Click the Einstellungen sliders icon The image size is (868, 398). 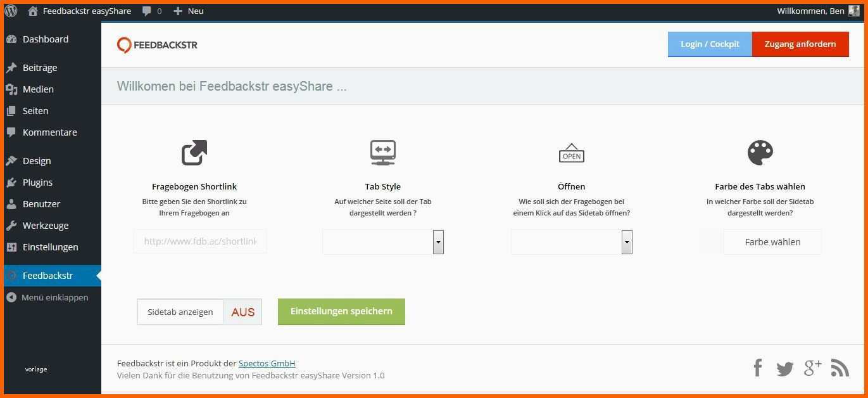click(x=11, y=247)
